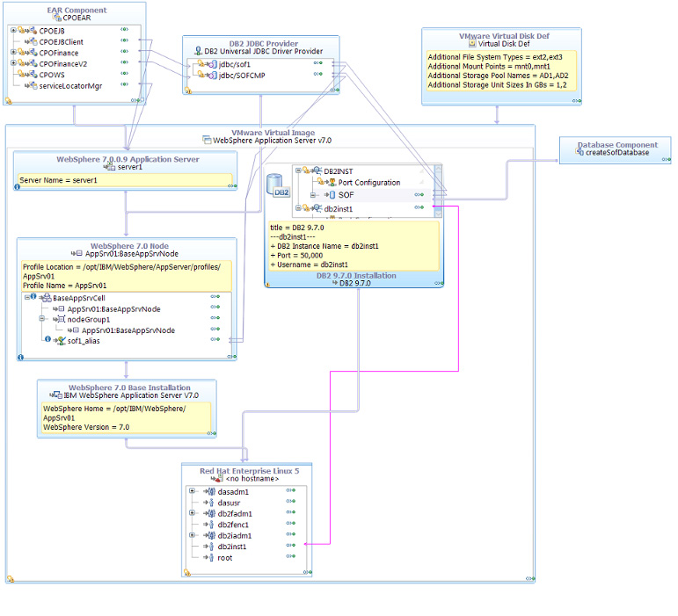Click the dasadm1 user group icon
Viewport: 678px width, 616px height.
point(210,491)
